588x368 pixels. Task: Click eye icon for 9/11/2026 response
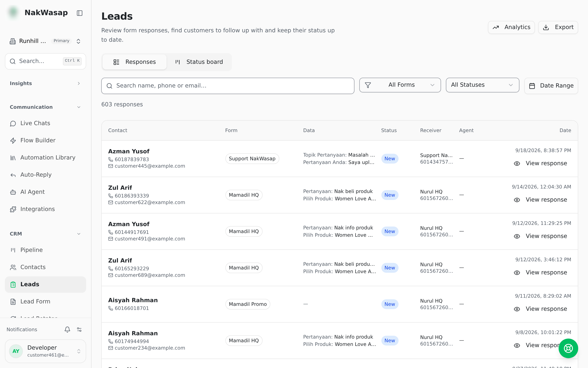click(x=517, y=309)
